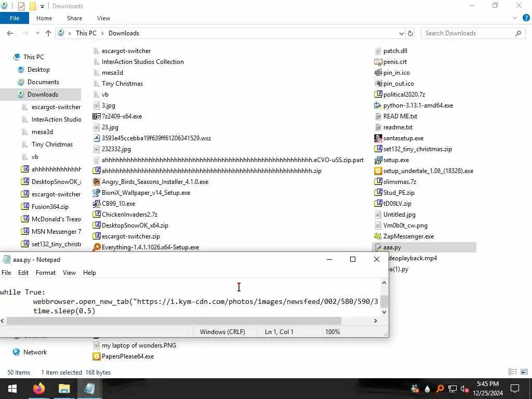Select the penis.crt certificate icon
This screenshot has width=532, height=399.
click(378, 62)
